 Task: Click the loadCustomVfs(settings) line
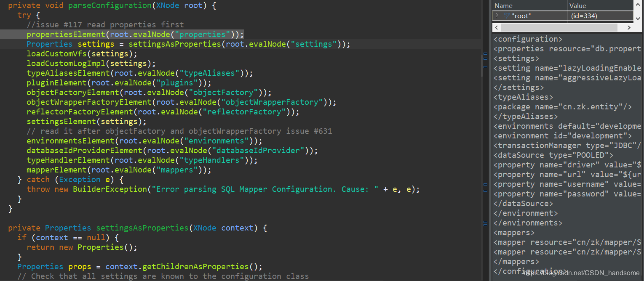click(82, 54)
